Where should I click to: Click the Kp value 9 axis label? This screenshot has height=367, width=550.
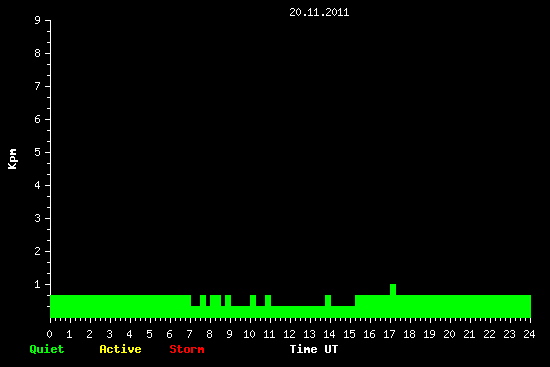click(x=38, y=20)
